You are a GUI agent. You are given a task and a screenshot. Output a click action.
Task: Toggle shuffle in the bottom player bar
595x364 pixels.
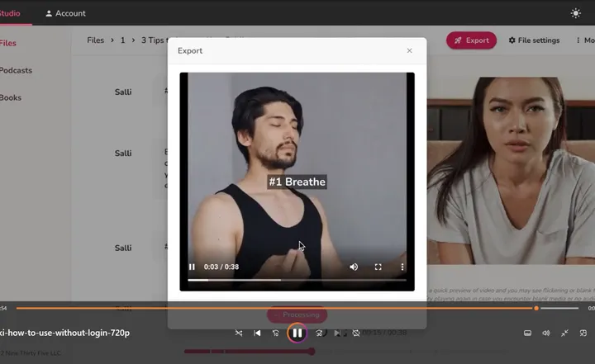click(238, 333)
